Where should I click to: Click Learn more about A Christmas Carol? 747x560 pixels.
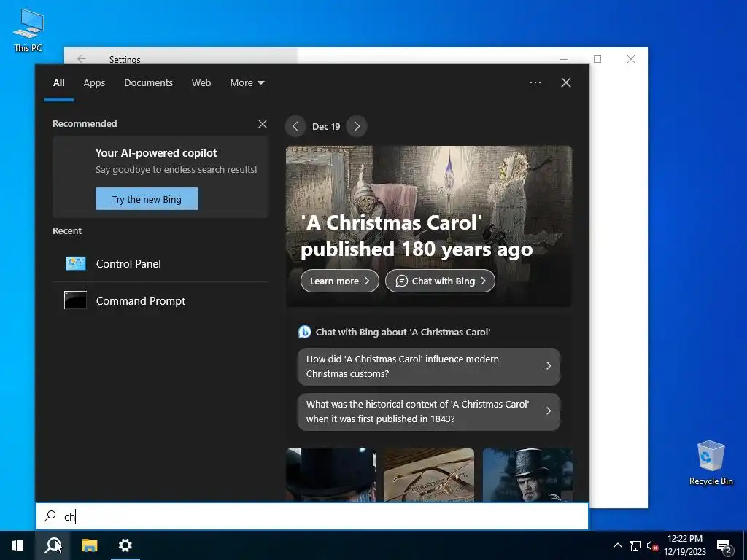coord(340,281)
